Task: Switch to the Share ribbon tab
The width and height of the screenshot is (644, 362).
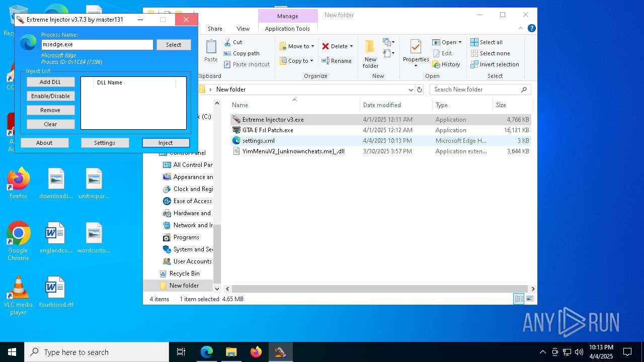Action: tap(215, 29)
